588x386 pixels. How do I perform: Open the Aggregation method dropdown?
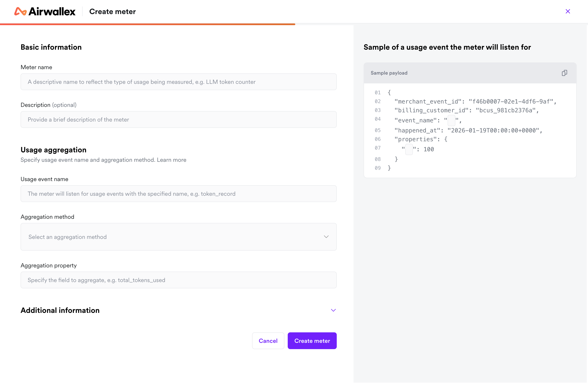click(178, 237)
